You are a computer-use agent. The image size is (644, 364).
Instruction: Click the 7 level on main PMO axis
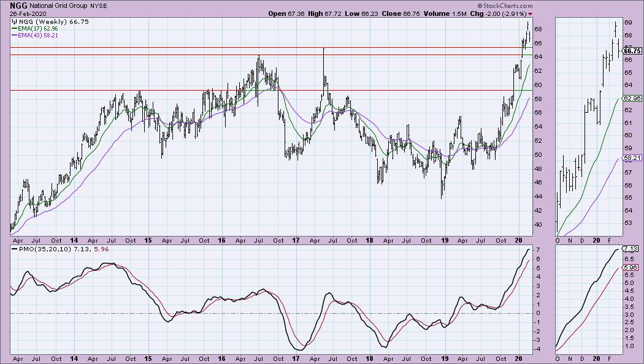point(538,249)
